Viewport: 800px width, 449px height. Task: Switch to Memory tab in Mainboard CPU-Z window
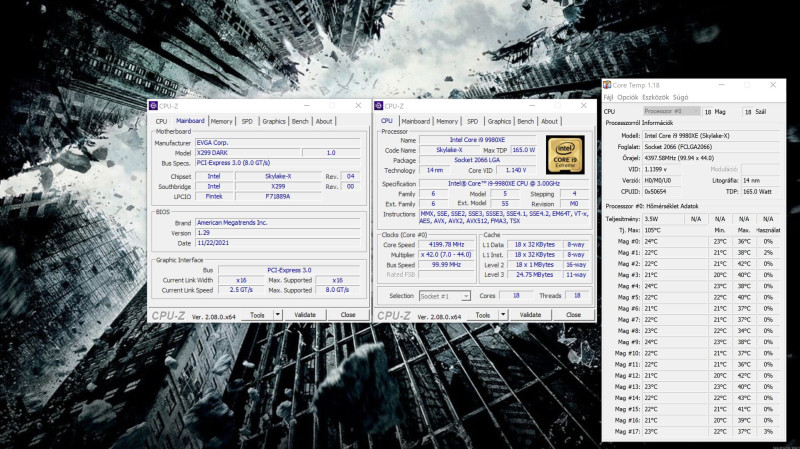[221, 121]
